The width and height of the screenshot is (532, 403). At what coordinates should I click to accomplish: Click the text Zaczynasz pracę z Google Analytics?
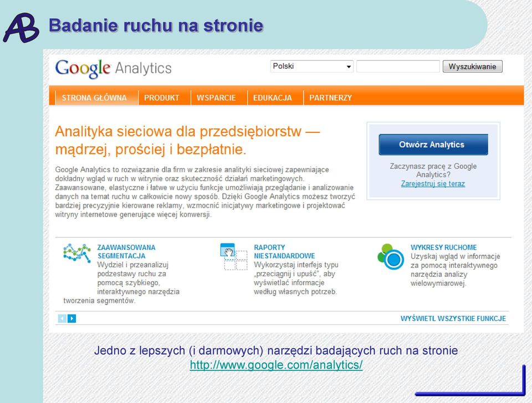pyautogui.click(x=433, y=170)
